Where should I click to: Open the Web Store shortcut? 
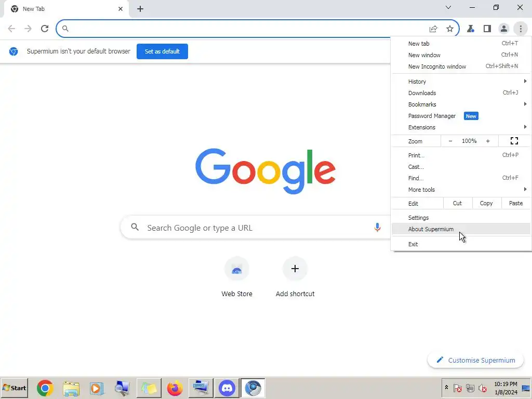(237, 277)
